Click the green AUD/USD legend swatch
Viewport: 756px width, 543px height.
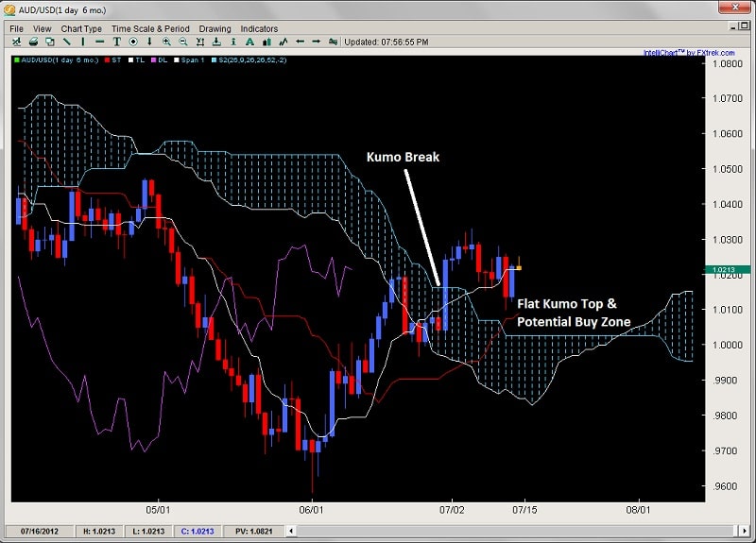[x=16, y=60]
